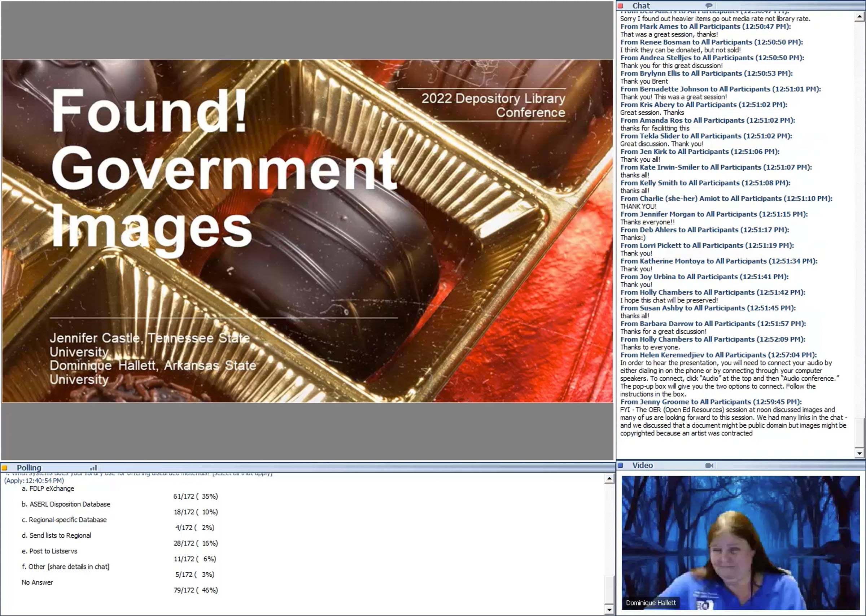Click 'From Helen Keremedjiev to All Participants' chat header
The width and height of the screenshot is (866, 616).
pyautogui.click(x=718, y=355)
